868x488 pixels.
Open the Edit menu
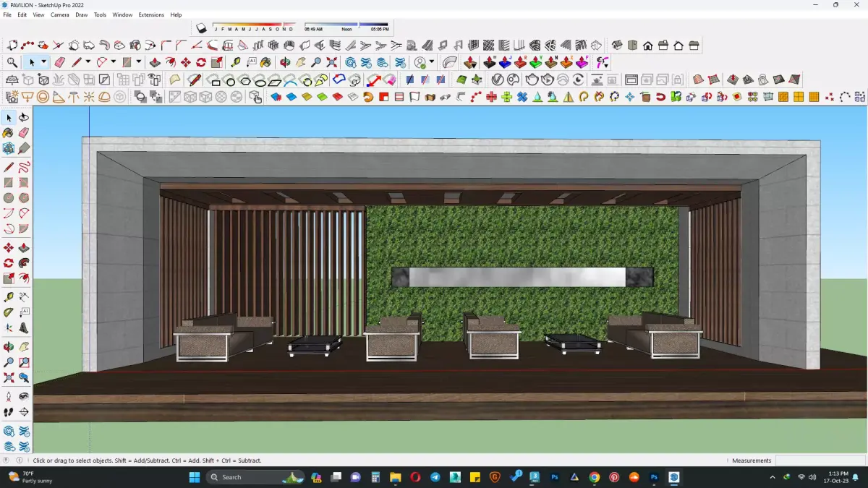coord(22,14)
